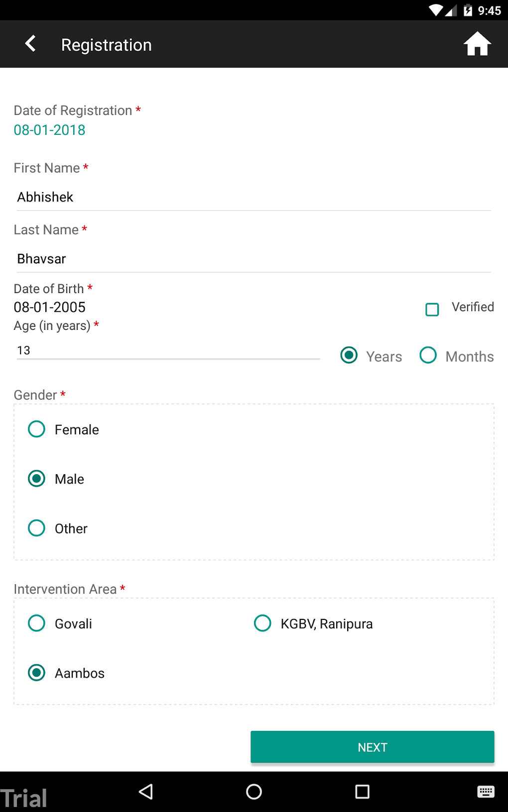The width and height of the screenshot is (508, 812).
Task: Choose Govali as intervention area
Action: tap(36, 623)
